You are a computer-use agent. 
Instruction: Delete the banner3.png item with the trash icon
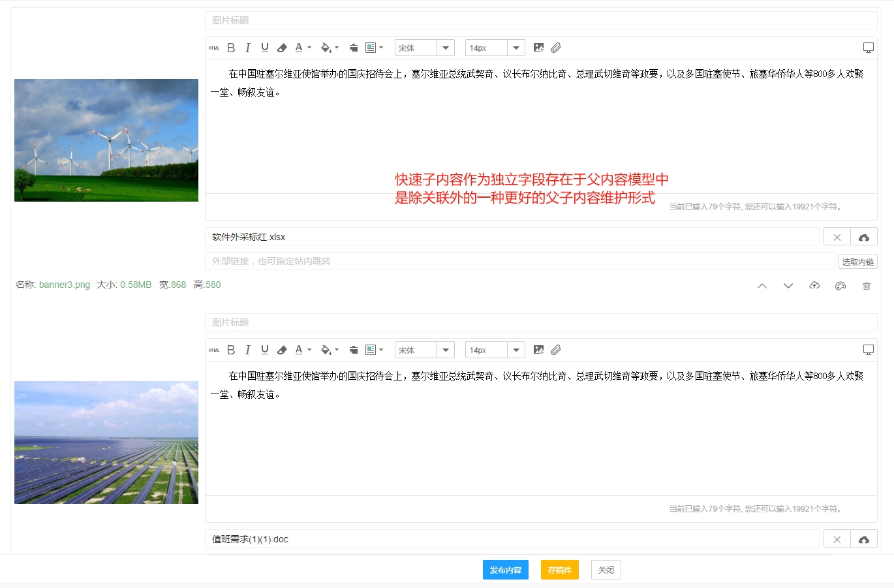[x=867, y=286]
